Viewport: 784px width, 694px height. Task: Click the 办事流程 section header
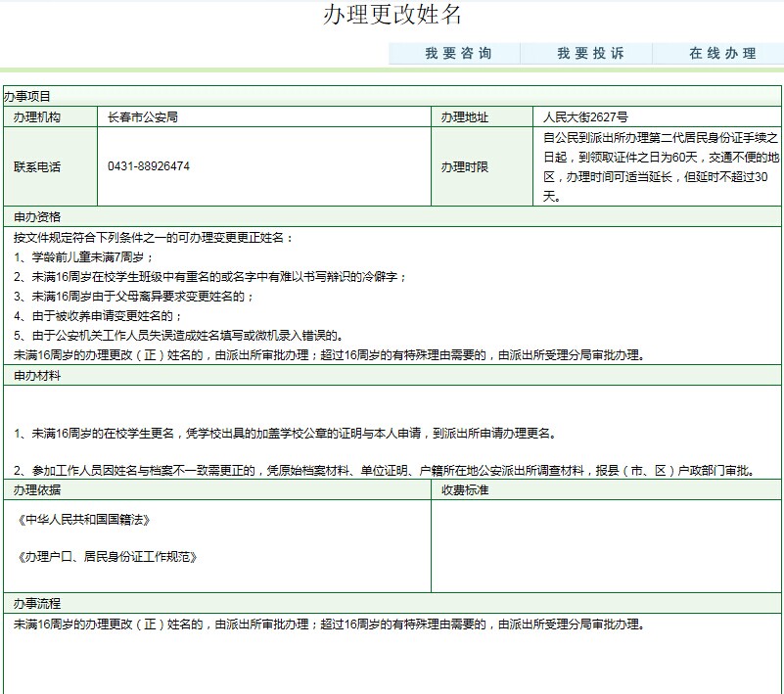pos(392,604)
